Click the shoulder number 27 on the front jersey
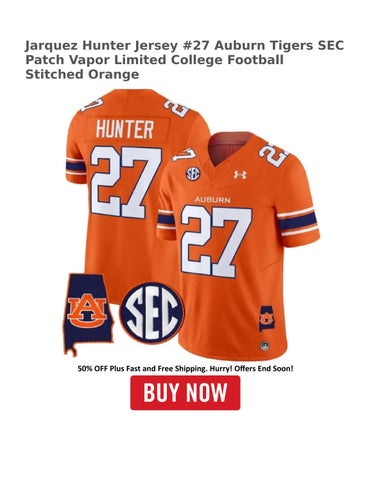This screenshot has height=480, width=371. [273, 154]
